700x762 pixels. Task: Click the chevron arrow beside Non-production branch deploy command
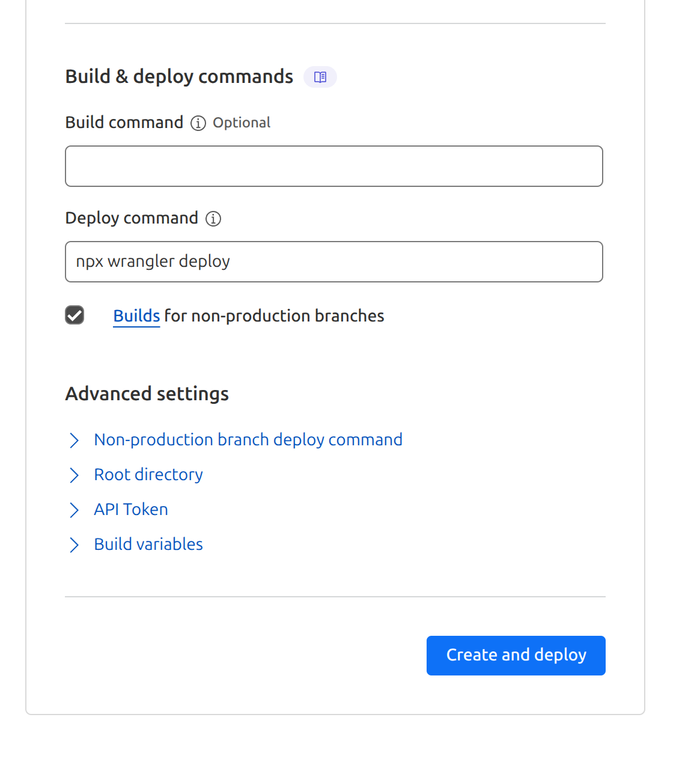(74, 440)
